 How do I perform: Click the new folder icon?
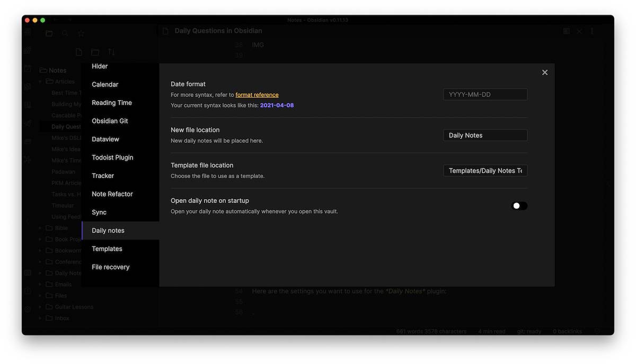(x=95, y=52)
